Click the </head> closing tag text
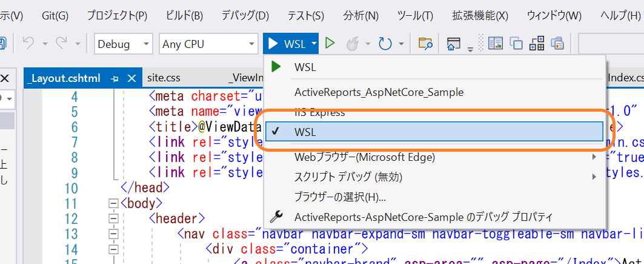 point(145,188)
